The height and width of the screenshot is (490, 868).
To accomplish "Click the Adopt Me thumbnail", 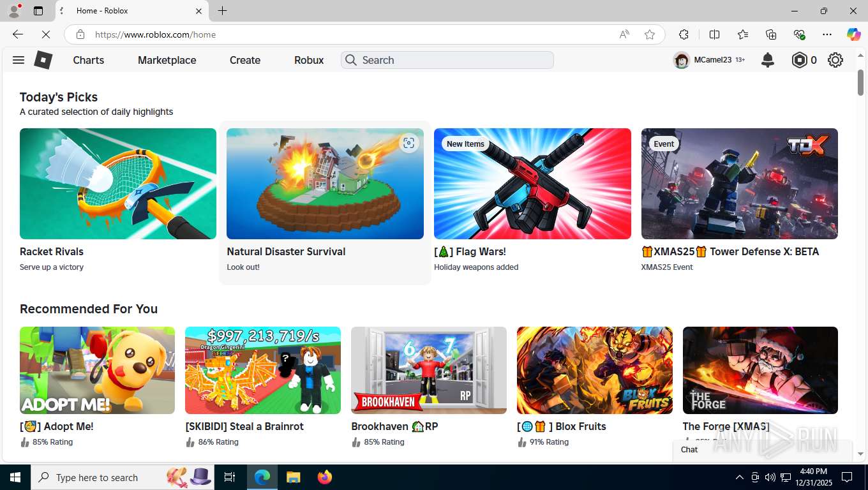I will pos(97,370).
